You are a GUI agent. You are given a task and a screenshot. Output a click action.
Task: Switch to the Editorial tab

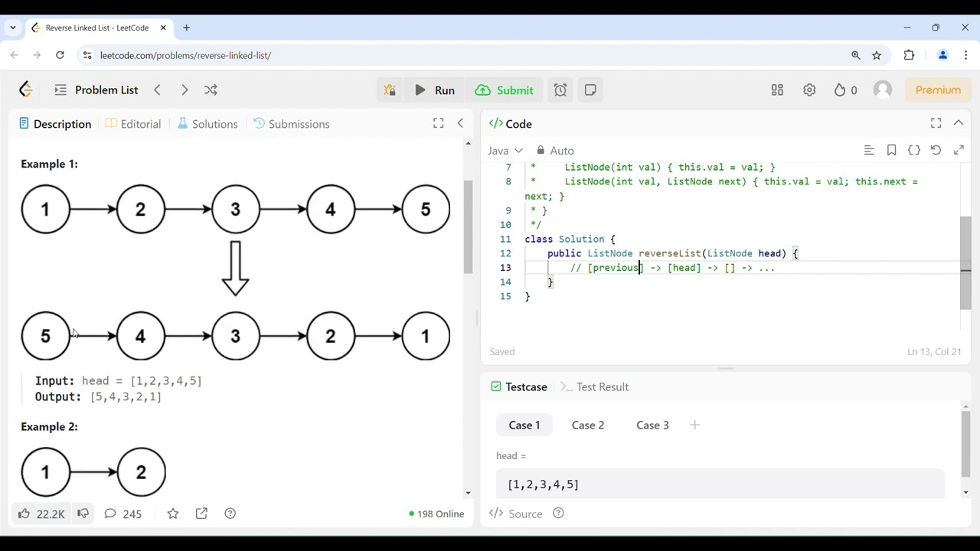click(x=133, y=124)
